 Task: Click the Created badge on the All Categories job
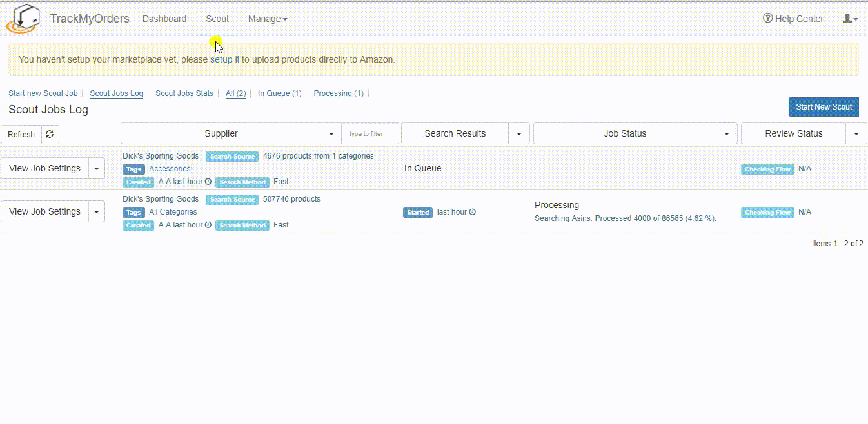[x=138, y=225]
